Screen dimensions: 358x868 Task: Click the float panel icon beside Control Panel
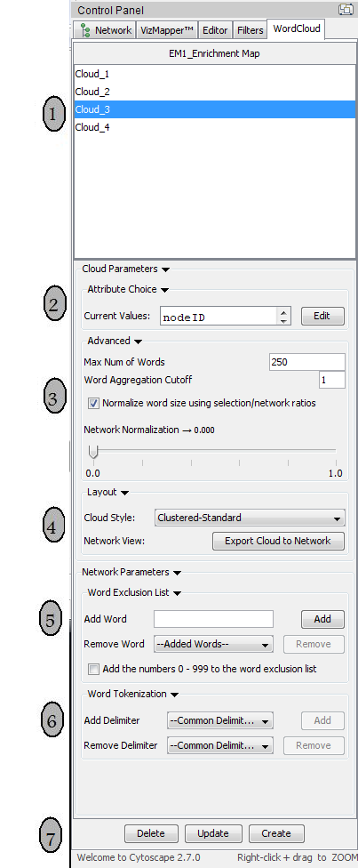346,9
